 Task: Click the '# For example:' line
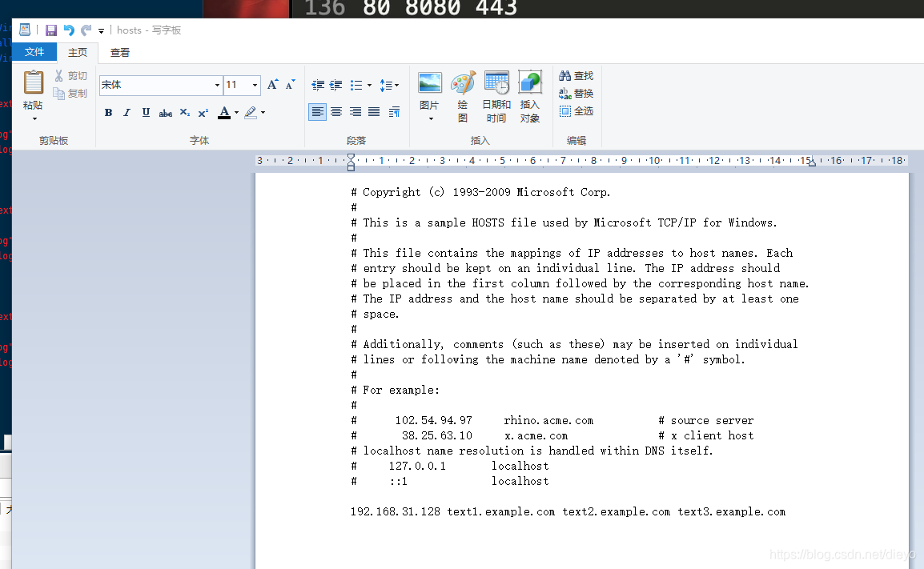(395, 390)
